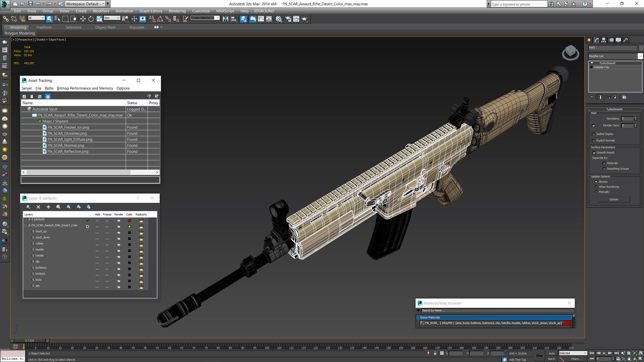Screen dimensions: 644x362
Task: Enable Separate by Smoothing Groups checkbox
Action: click(604, 169)
